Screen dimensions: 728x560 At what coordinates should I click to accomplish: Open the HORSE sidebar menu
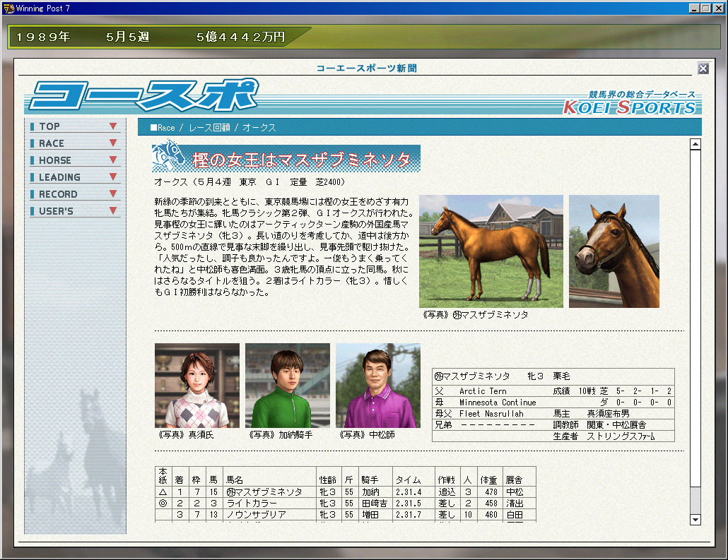tap(74, 160)
